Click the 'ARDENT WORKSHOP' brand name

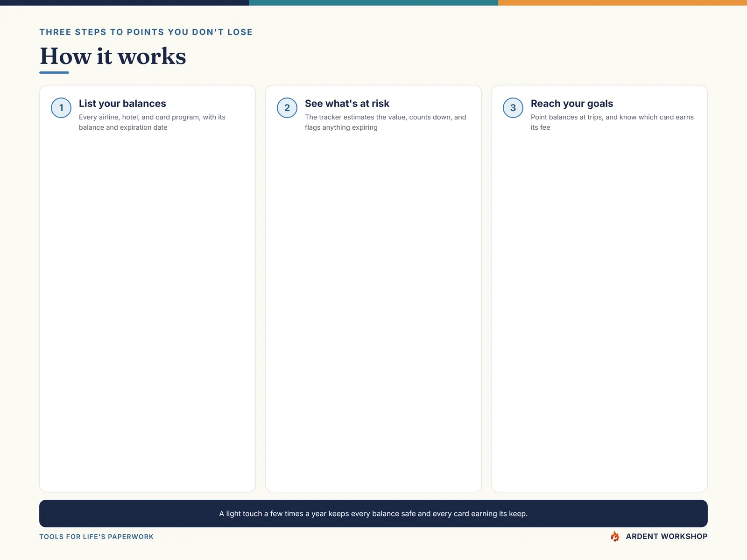pyautogui.click(x=667, y=537)
